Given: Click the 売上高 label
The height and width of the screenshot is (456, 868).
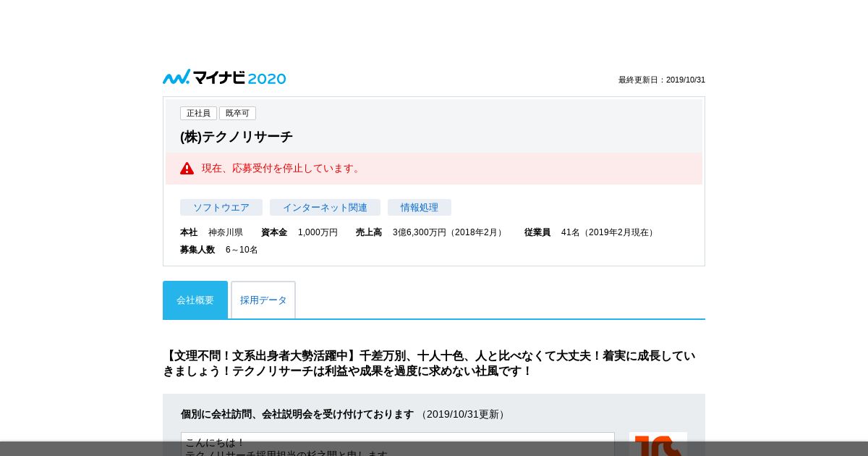Looking at the screenshot, I should [369, 232].
